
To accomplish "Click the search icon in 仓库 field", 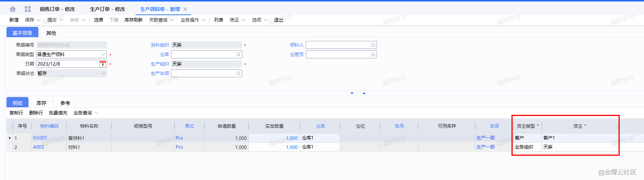I will 238,55.
